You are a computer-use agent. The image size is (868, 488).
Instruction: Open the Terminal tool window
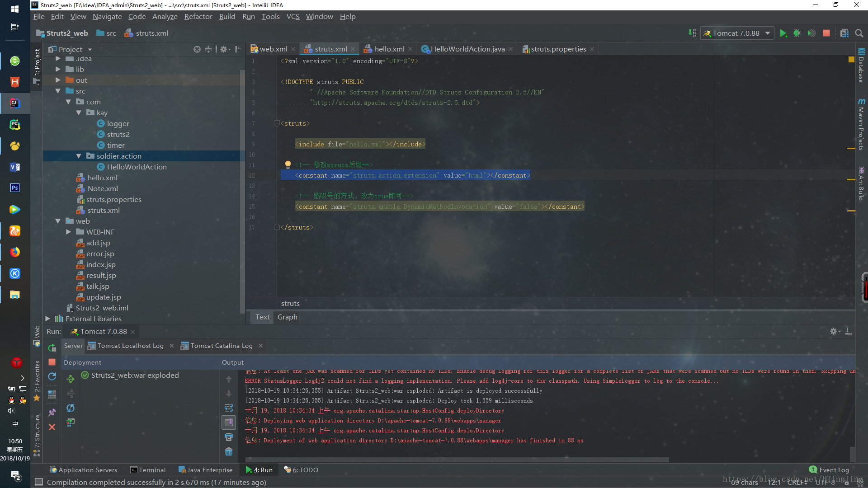[148, 470]
